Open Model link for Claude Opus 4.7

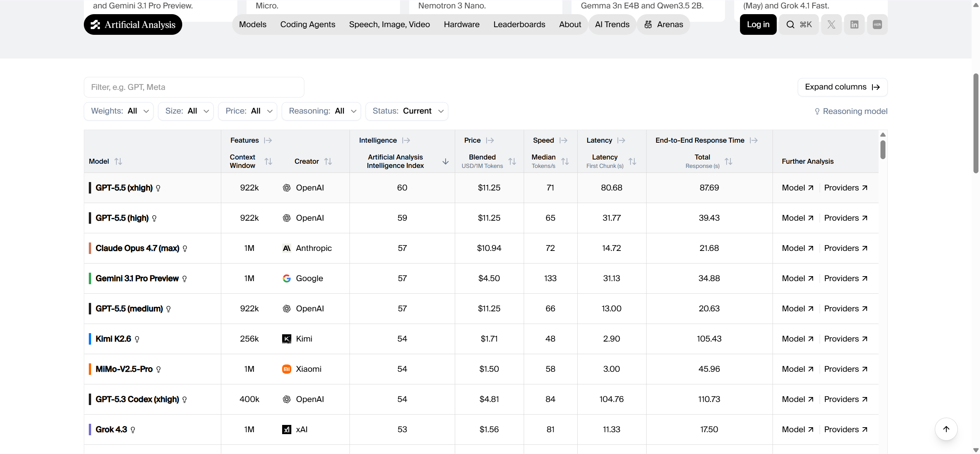[797, 248]
